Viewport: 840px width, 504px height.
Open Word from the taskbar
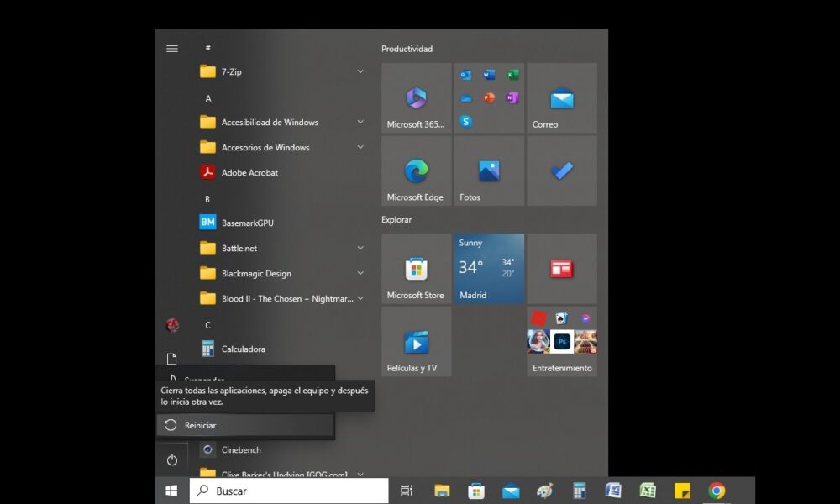click(x=613, y=490)
